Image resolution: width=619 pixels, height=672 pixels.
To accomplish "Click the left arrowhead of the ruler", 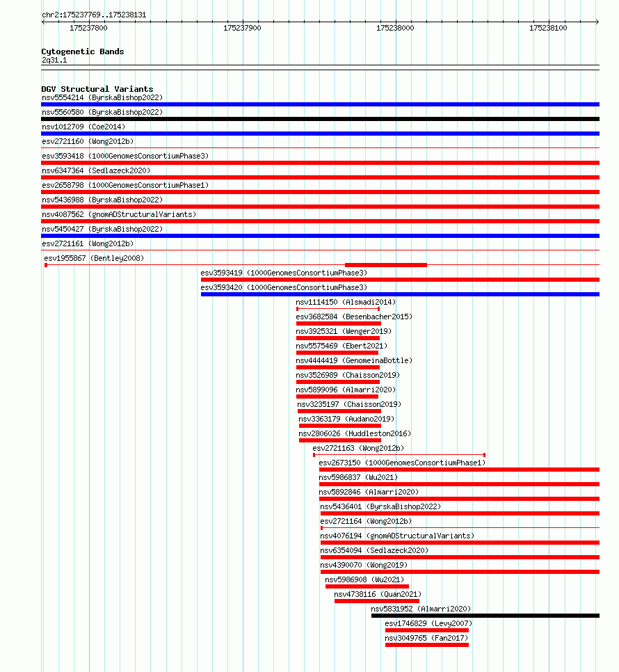I will pyautogui.click(x=43, y=22).
